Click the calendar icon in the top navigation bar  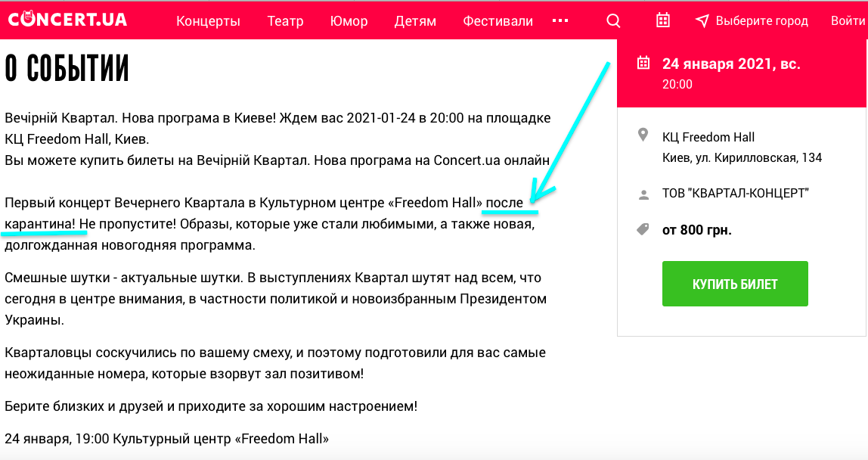(662, 20)
